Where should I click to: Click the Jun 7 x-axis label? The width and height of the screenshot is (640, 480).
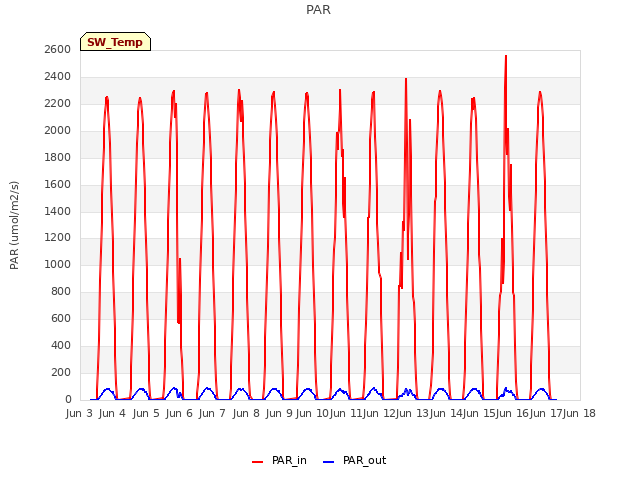[212, 413]
